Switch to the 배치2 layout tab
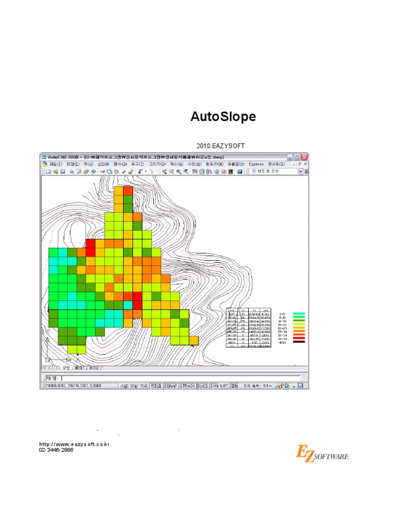 click(94, 368)
